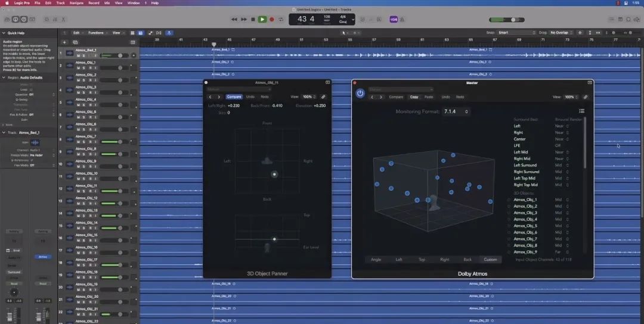Add a new track with plus button

coord(64,42)
